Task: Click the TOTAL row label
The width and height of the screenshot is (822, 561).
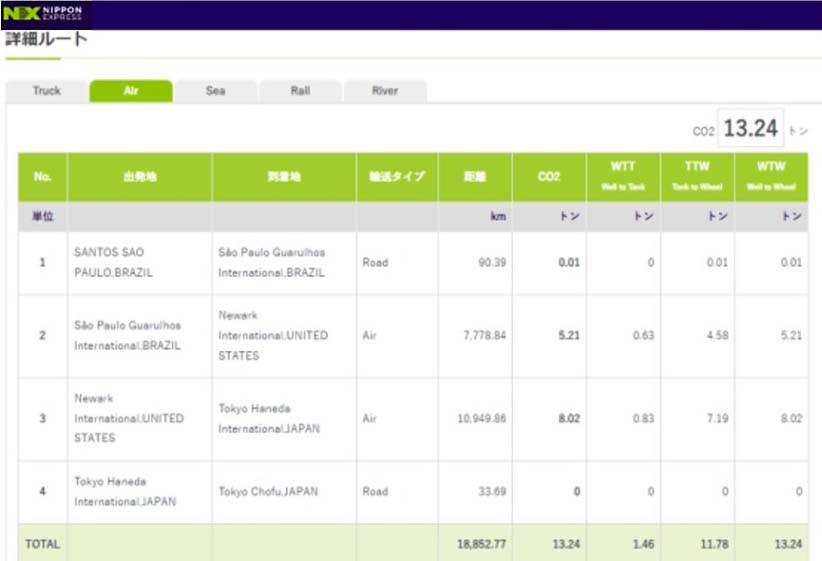Action: [42, 544]
